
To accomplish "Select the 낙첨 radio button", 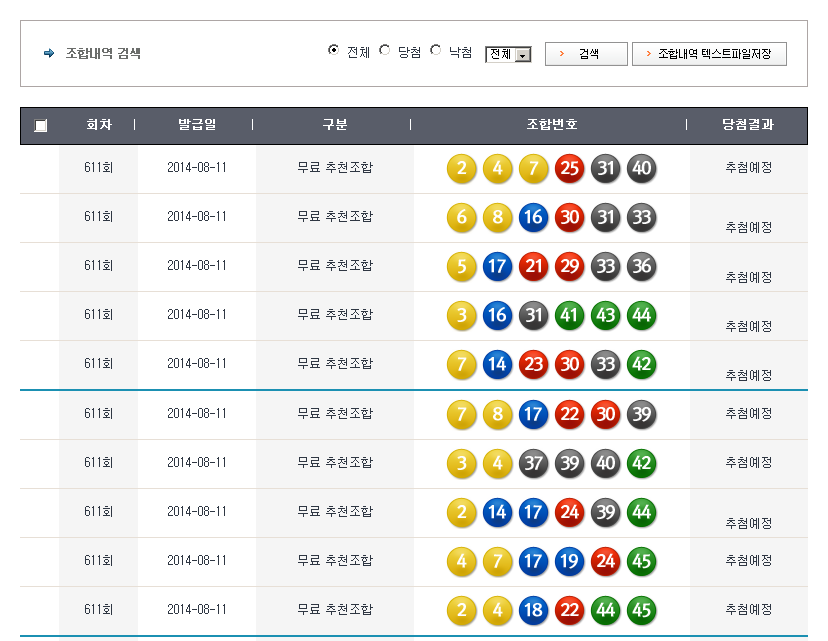I will [436, 51].
